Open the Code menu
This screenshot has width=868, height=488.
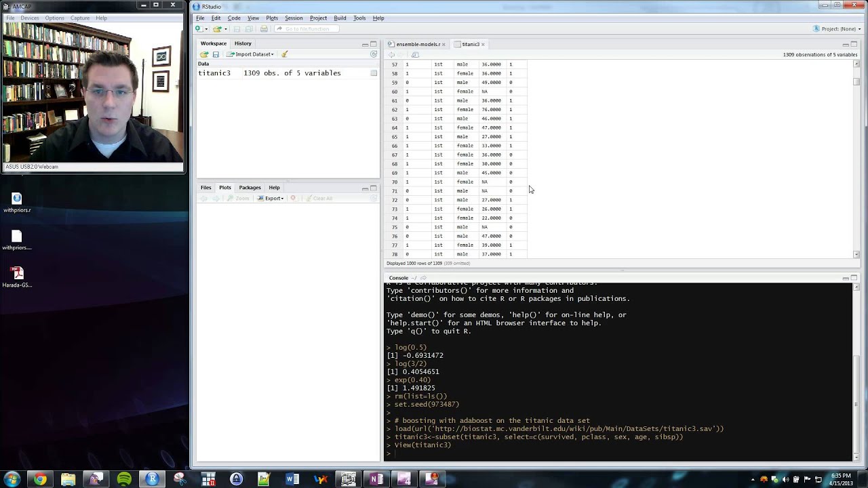point(234,18)
